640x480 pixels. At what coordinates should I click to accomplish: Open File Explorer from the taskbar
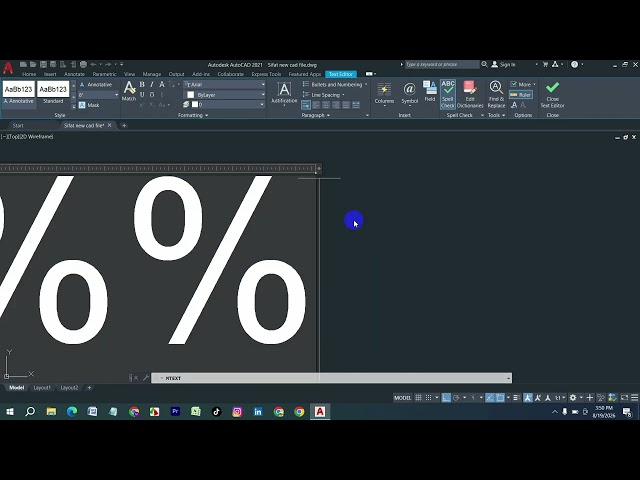pyautogui.click(x=51, y=411)
